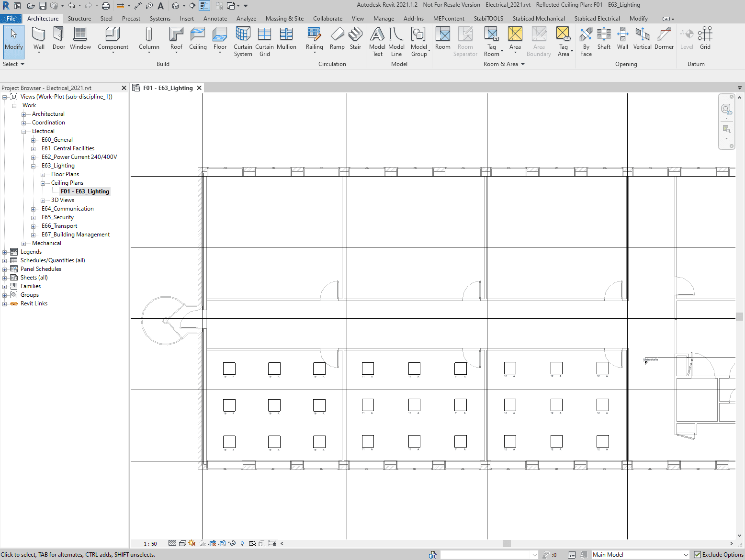Click the Print icon in quick access toolbar

[x=106, y=6]
